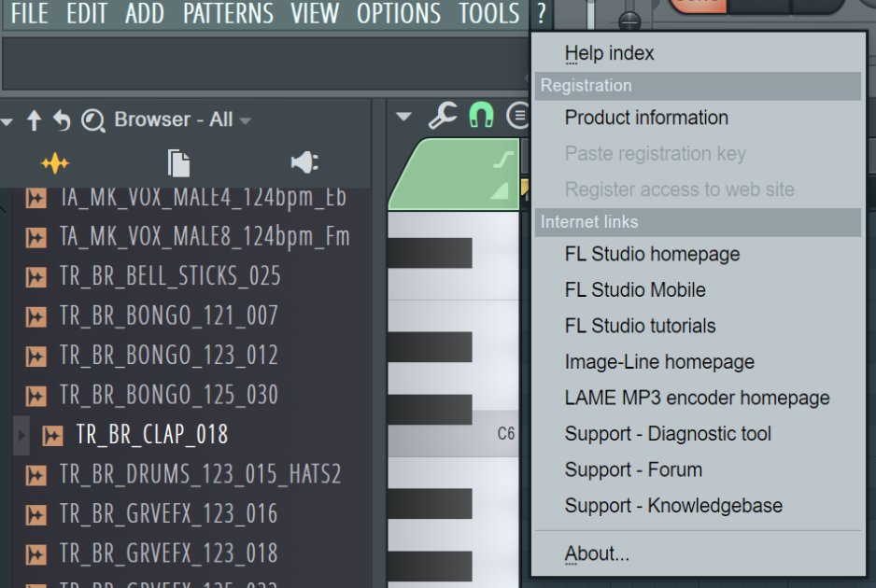The height and width of the screenshot is (588, 876).
Task: Open piano roll menu arrow
Action: 403,117
